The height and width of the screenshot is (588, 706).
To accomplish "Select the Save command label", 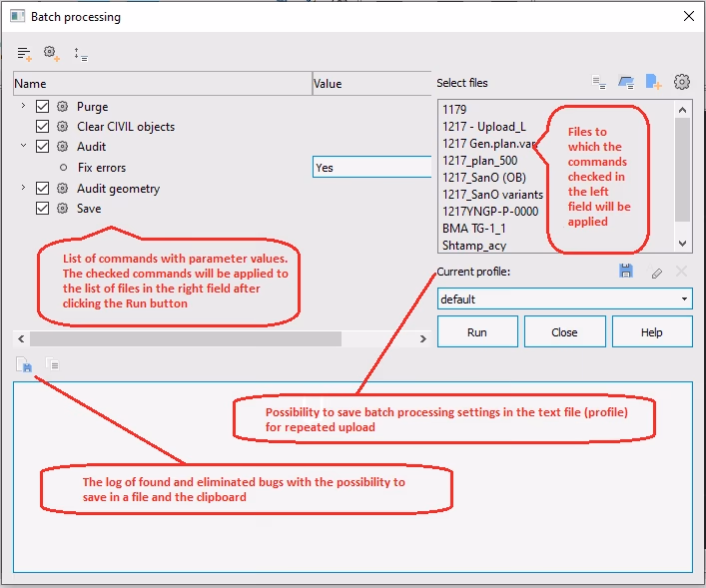I will (89, 209).
